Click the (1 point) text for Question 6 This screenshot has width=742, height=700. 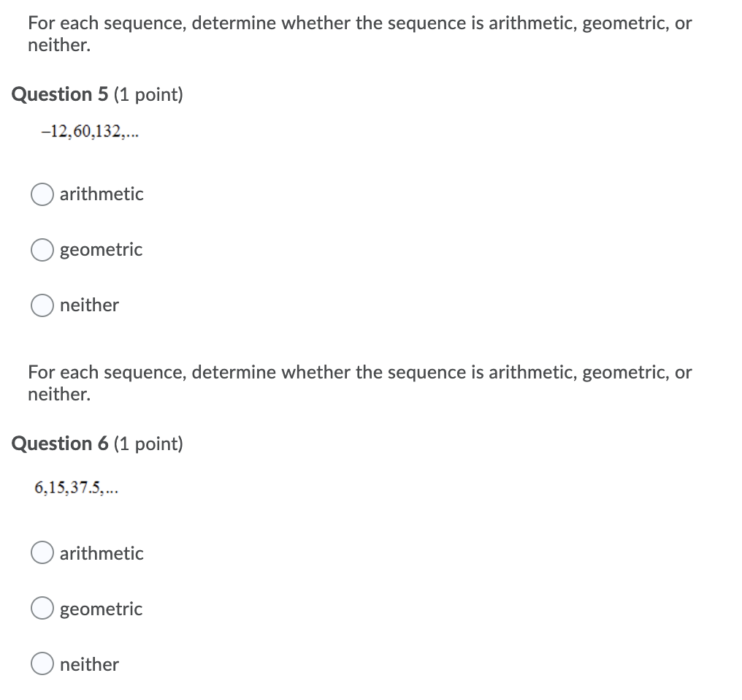click(x=149, y=444)
